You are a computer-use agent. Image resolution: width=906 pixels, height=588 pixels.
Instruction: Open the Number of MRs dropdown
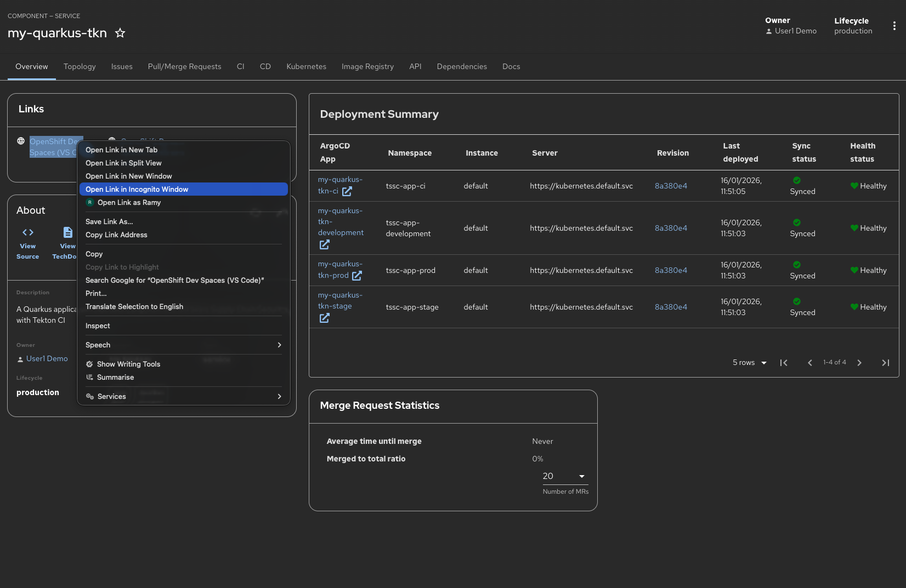tap(565, 476)
